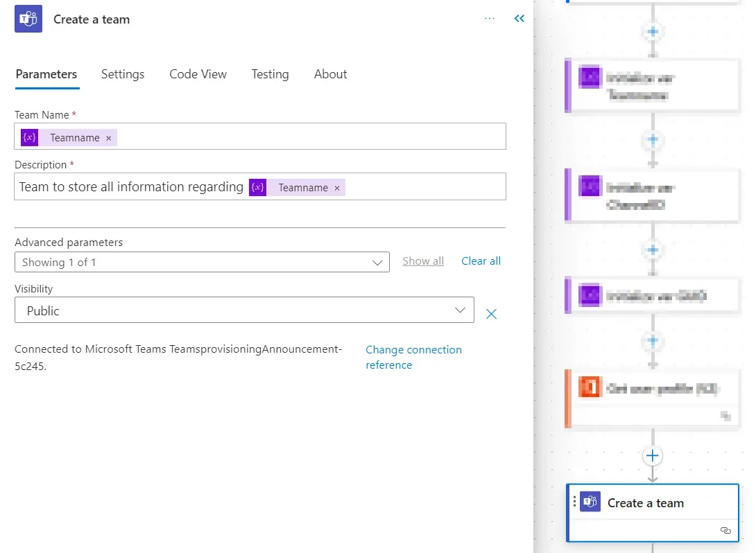Image resolution: width=756 pixels, height=553 pixels.
Task: Click the drag handle dots on Create a team card
Action: click(x=574, y=502)
